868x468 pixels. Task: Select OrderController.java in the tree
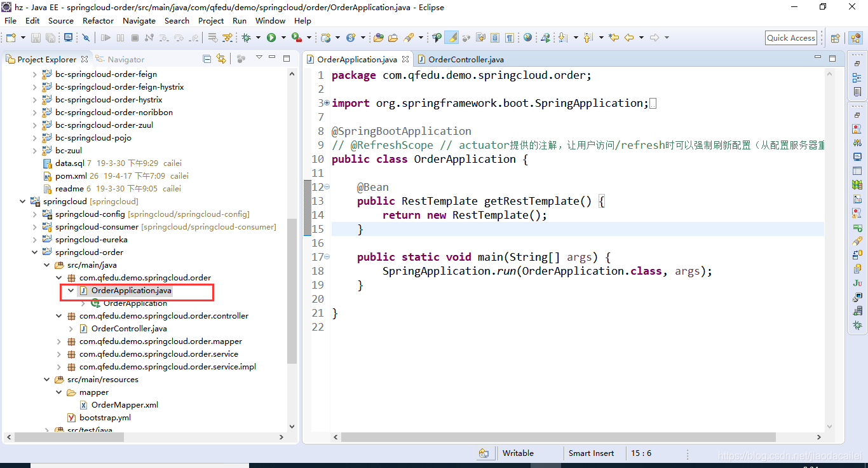[x=129, y=329]
